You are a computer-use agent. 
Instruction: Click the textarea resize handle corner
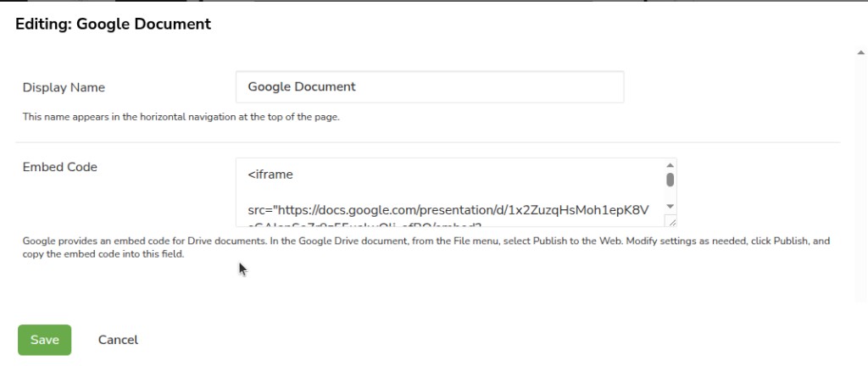click(671, 222)
